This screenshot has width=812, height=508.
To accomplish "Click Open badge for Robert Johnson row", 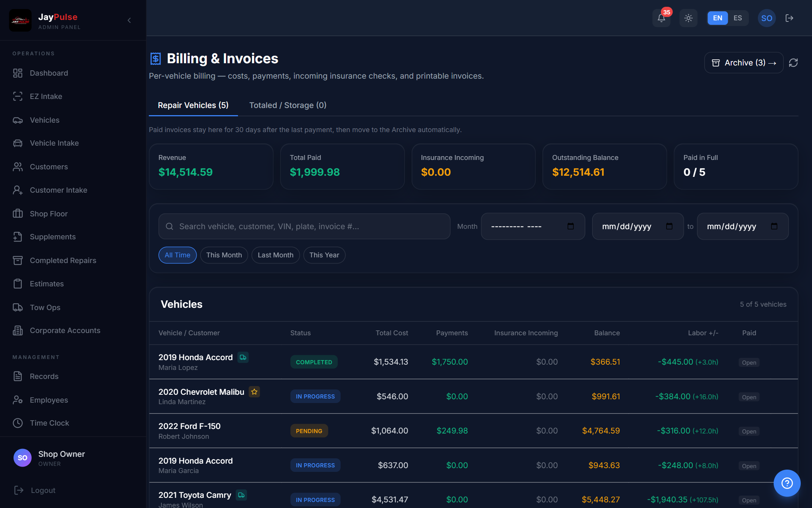I will pyautogui.click(x=749, y=431).
